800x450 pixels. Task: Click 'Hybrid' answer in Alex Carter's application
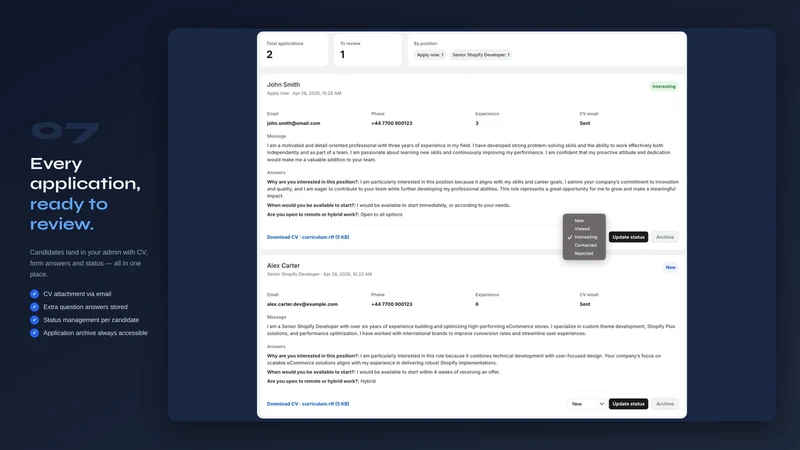(368, 381)
